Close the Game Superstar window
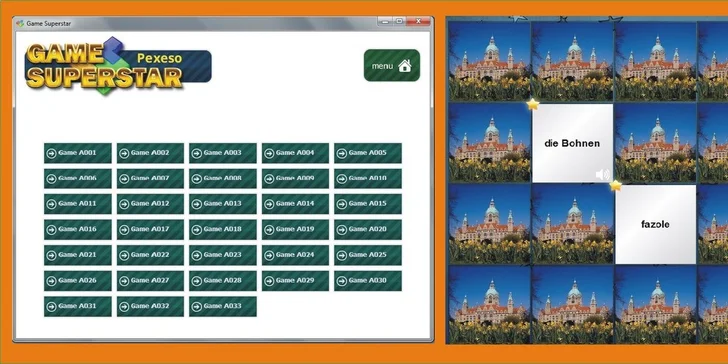Image resolution: width=728 pixels, height=364 pixels. (418, 21)
